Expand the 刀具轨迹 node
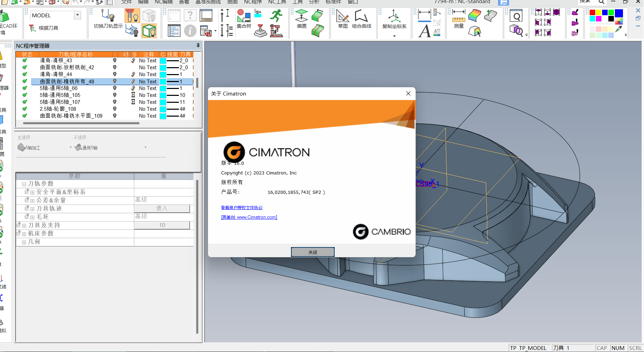The width and height of the screenshot is (644, 352). 32,209
